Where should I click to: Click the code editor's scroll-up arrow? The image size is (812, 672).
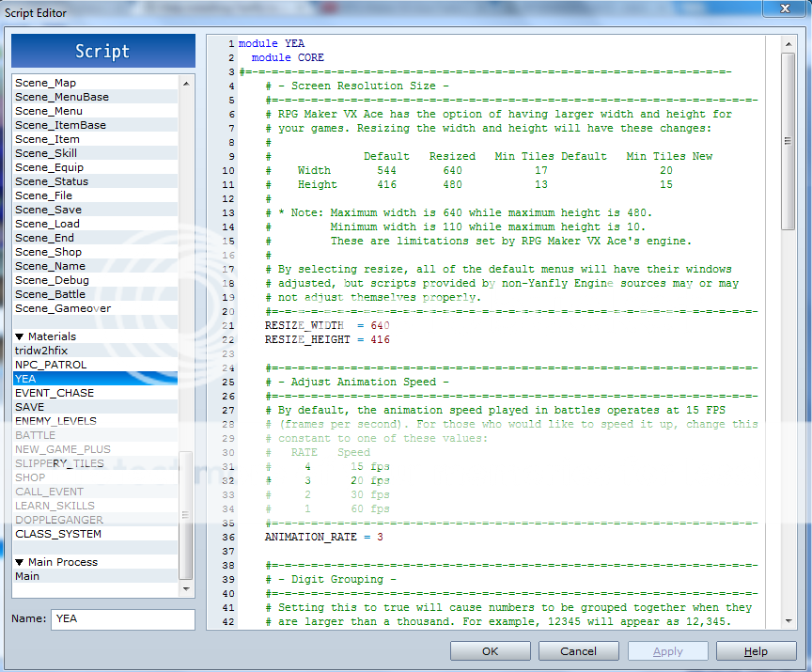pos(789,44)
